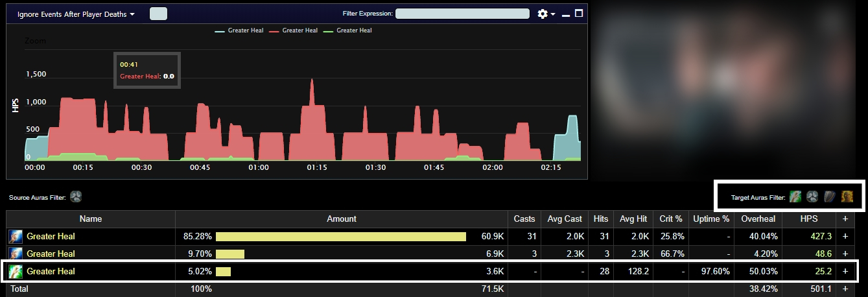Click the 02:15 mark on chart time axis
The height and width of the screenshot is (297, 868).
pos(551,167)
